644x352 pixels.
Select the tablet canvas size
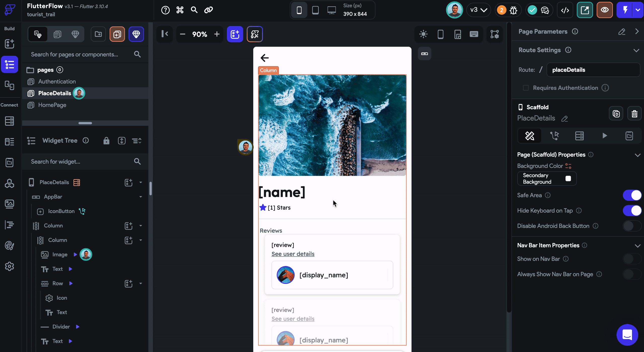click(x=315, y=10)
